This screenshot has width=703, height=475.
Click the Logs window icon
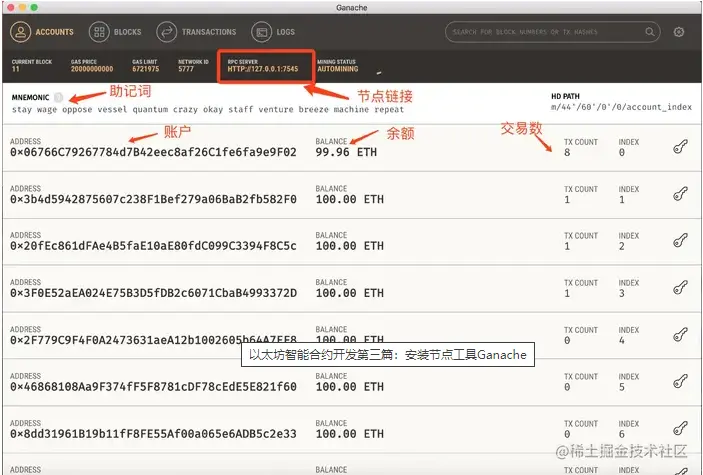click(261, 32)
